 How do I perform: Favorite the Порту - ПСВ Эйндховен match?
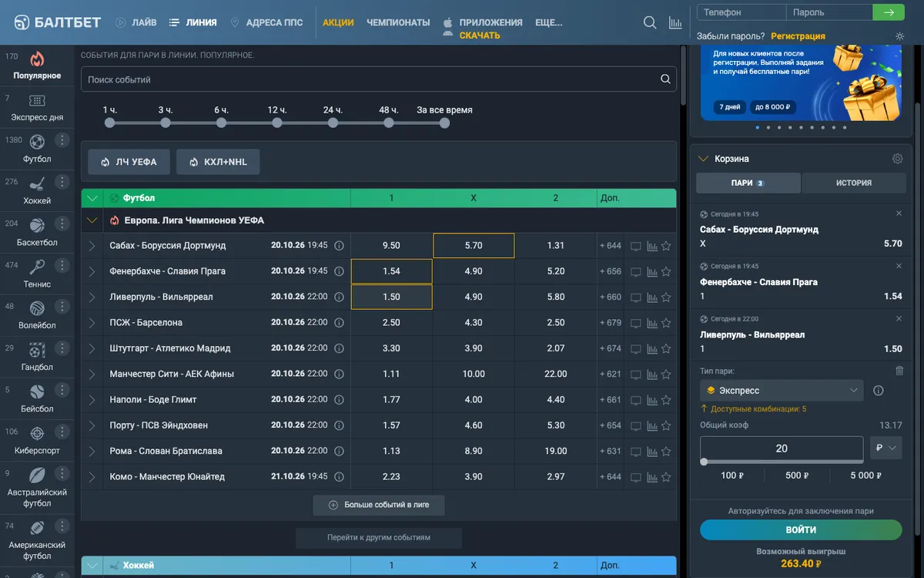tap(666, 425)
